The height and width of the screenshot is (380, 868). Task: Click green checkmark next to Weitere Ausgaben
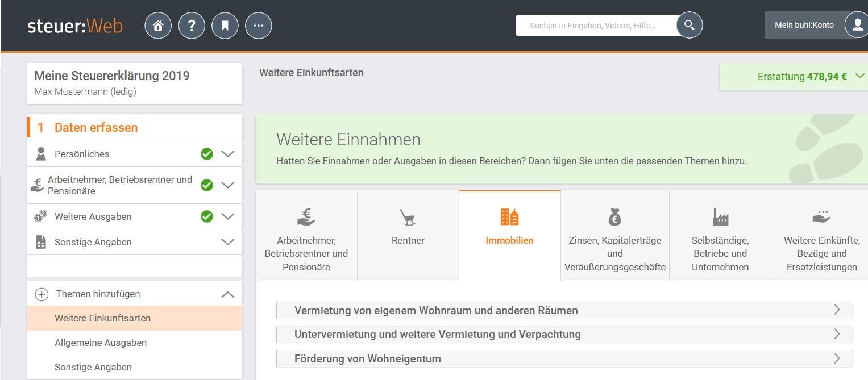pos(207,216)
